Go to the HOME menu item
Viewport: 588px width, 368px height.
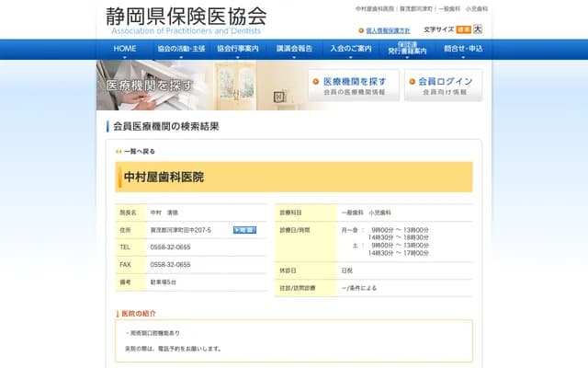[x=125, y=48]
